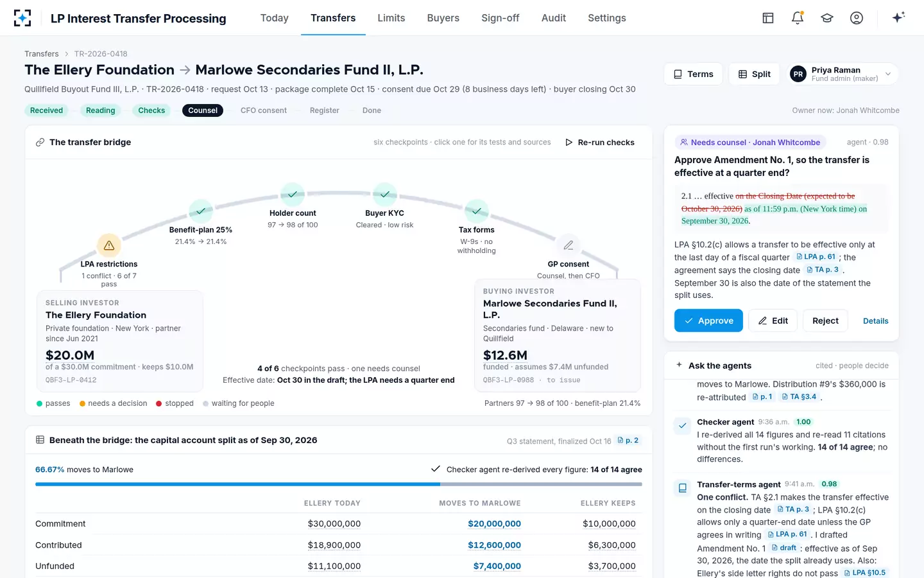The height and width of the screenshot is (578, 924).
Task: Open the layout panel icon in header
Action: coord(768,18)
